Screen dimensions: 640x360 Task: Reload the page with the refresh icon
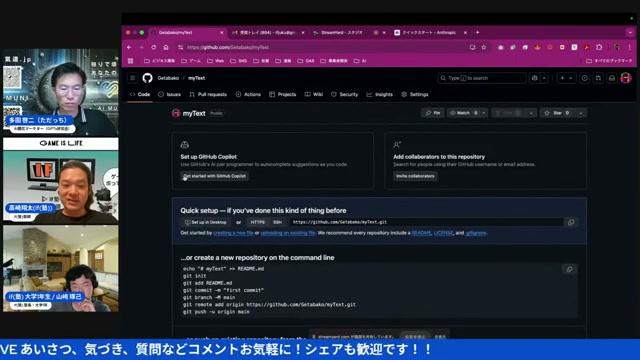coord(153,47)
